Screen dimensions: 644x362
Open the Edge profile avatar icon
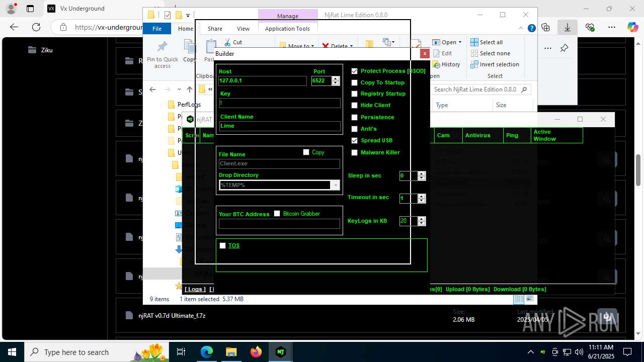[11, 9]
